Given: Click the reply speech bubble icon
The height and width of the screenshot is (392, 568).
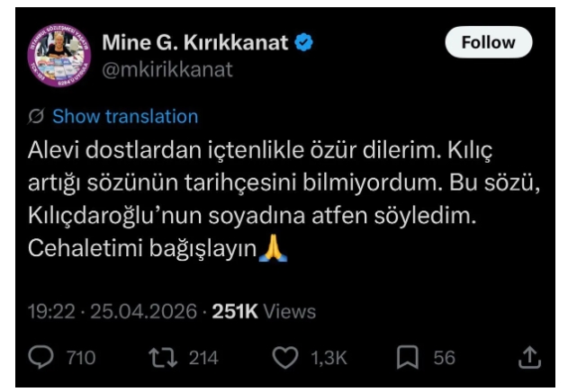Looking at the screenshot, I should (41, 357).
